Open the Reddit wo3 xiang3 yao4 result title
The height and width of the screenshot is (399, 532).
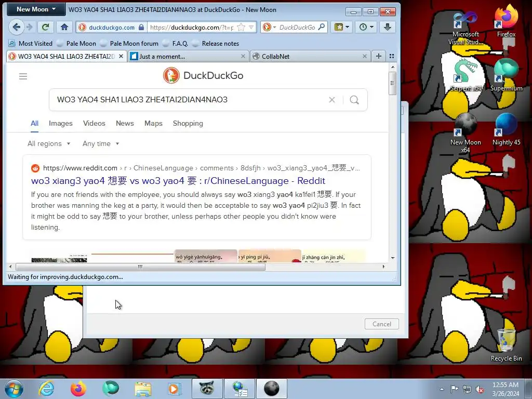[x=178, y=181]
